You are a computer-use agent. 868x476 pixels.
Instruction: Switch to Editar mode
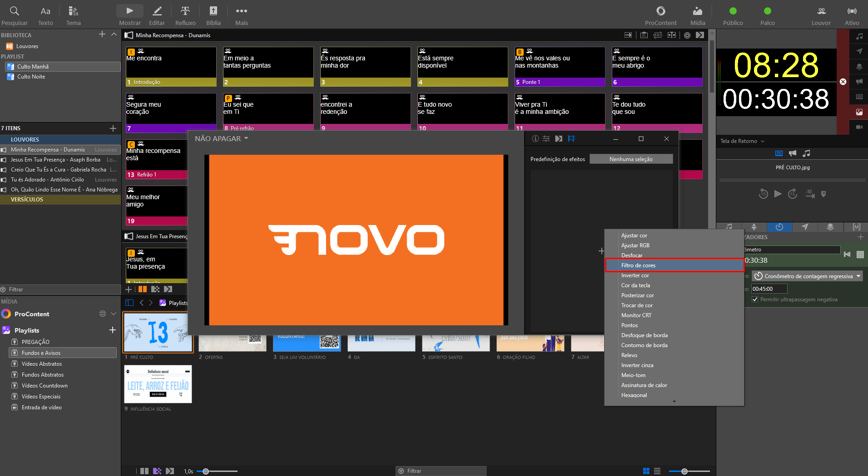(x=157, y=15)
